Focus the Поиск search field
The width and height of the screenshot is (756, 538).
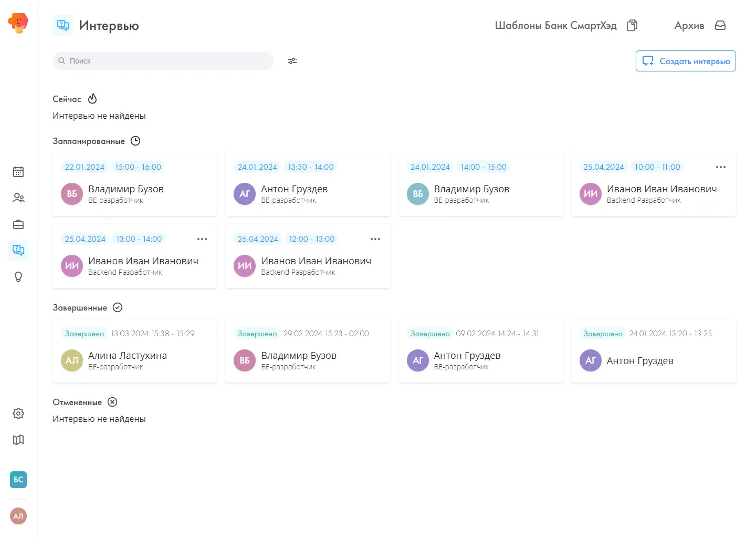tap(163, 61)
